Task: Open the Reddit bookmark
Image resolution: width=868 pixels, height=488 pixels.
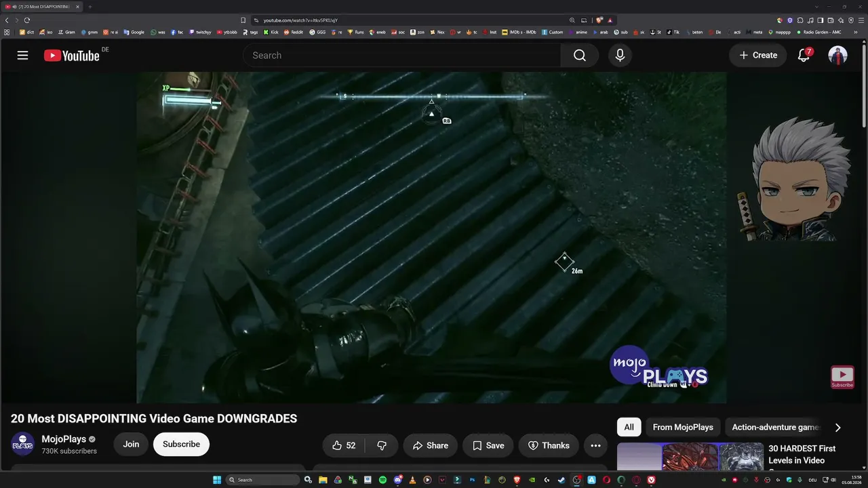Action: point(294,32)
